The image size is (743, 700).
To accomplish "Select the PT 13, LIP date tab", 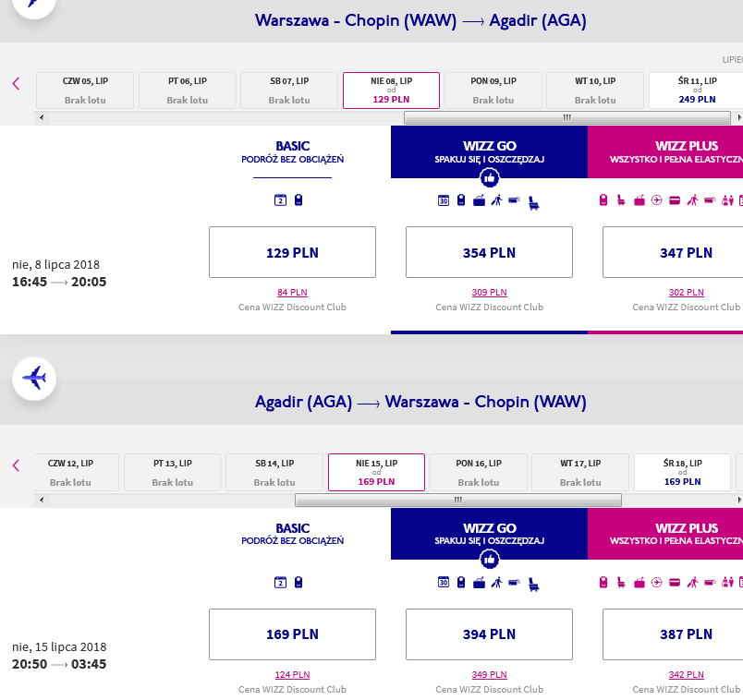I will [173, 472].
